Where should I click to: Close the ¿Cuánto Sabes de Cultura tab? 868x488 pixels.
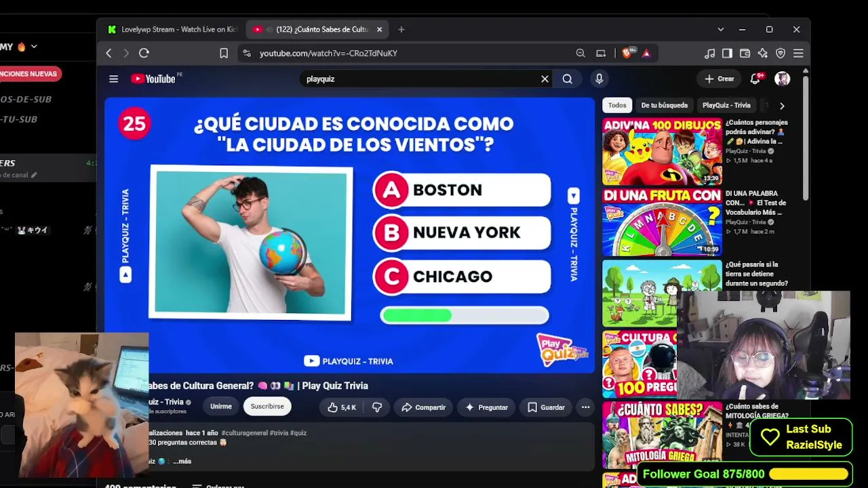(380, 29)
